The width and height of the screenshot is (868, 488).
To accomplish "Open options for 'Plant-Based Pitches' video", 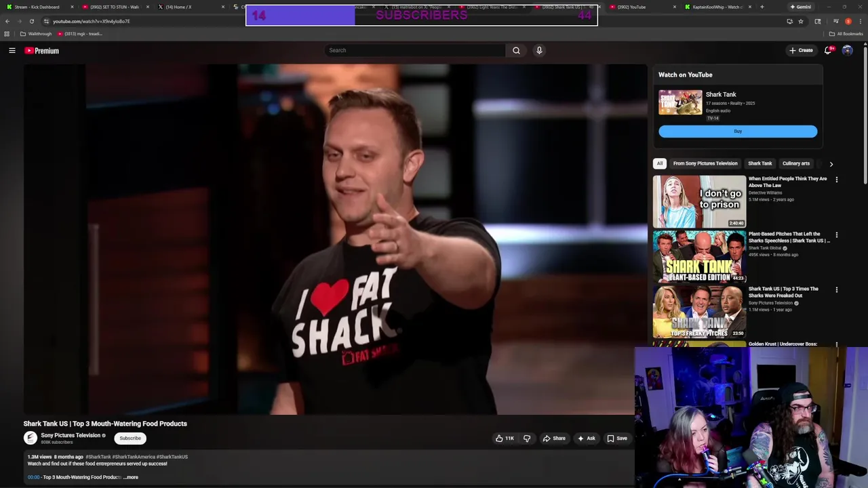I will tap(836, 235).
